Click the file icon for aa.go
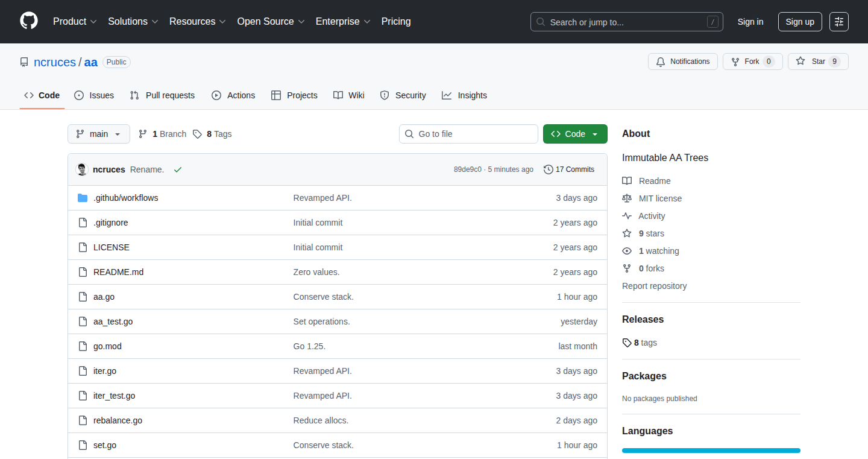The height and width of the screenshot is (459, 868). (83, 297)
